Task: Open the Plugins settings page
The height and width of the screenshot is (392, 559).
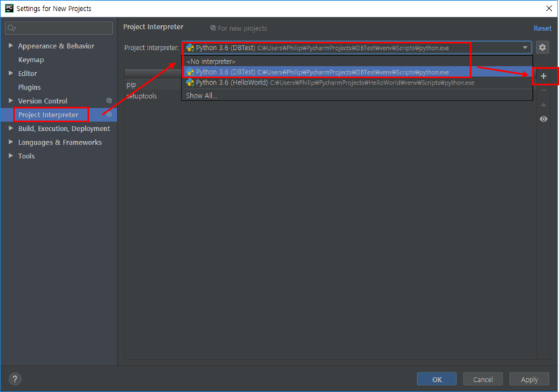Action: [29, 87]
